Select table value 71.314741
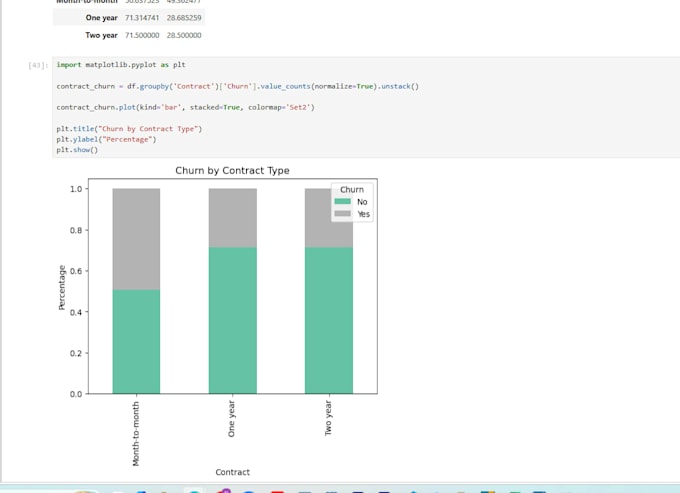This screenshot has width=680, height=493. pyautogui.click(x=142, y=18)
